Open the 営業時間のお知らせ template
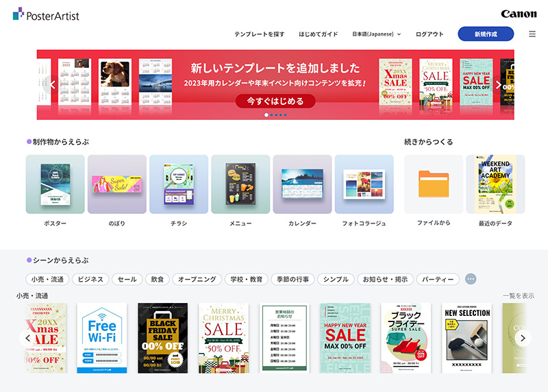548x392 pixels. pyautogui.click(x=284, y=338)
